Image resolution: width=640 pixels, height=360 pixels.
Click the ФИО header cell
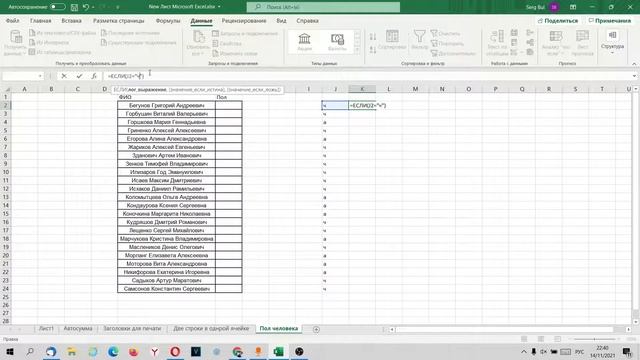(x=167, y=97)
